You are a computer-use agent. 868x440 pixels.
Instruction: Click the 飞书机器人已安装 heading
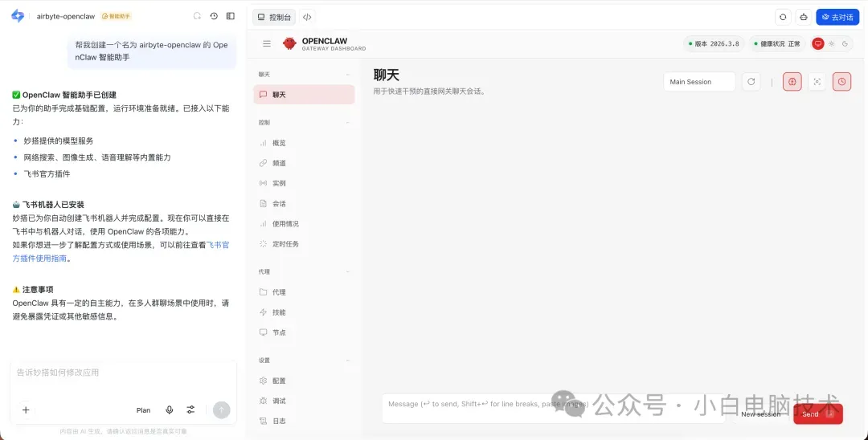tap(53, 205)
